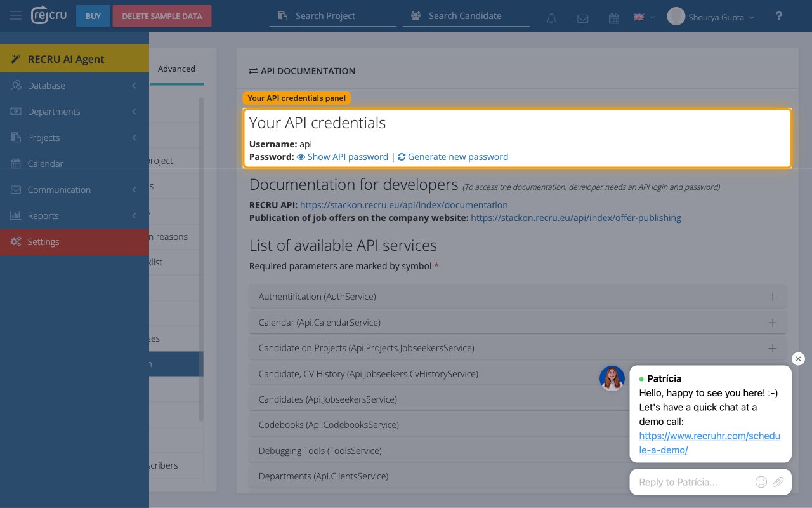Click the help question mark icon
Screen dimensions: 812x508
tap(779, 17)
